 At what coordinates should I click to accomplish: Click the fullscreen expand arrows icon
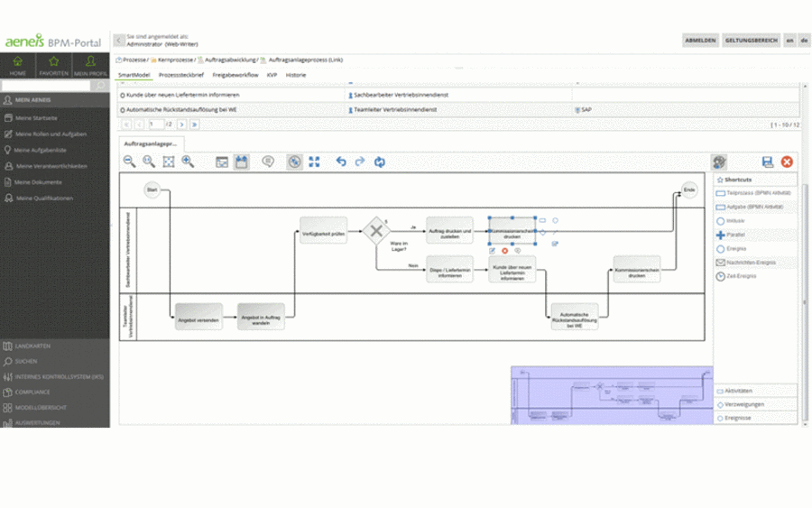[x=314, y=162]
